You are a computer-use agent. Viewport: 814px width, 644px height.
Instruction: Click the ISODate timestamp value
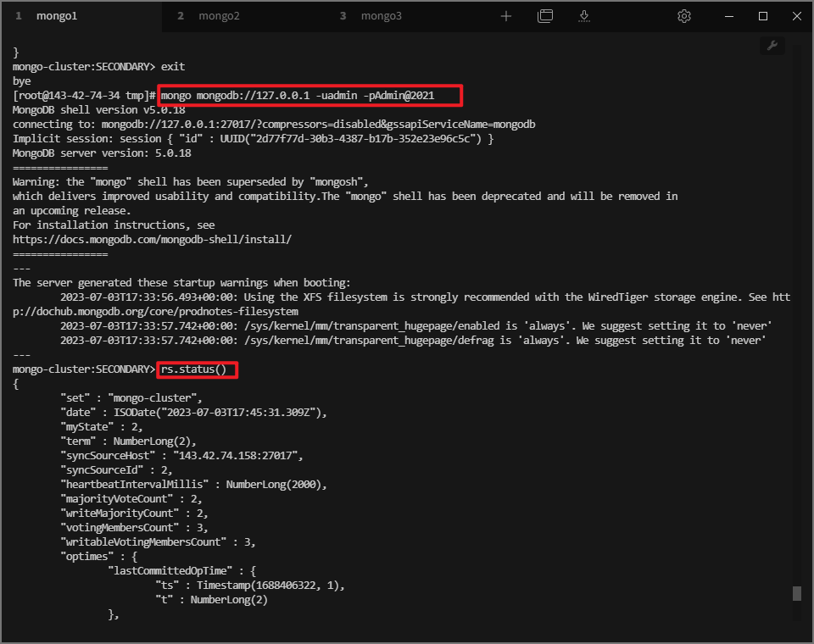(223, 413)
